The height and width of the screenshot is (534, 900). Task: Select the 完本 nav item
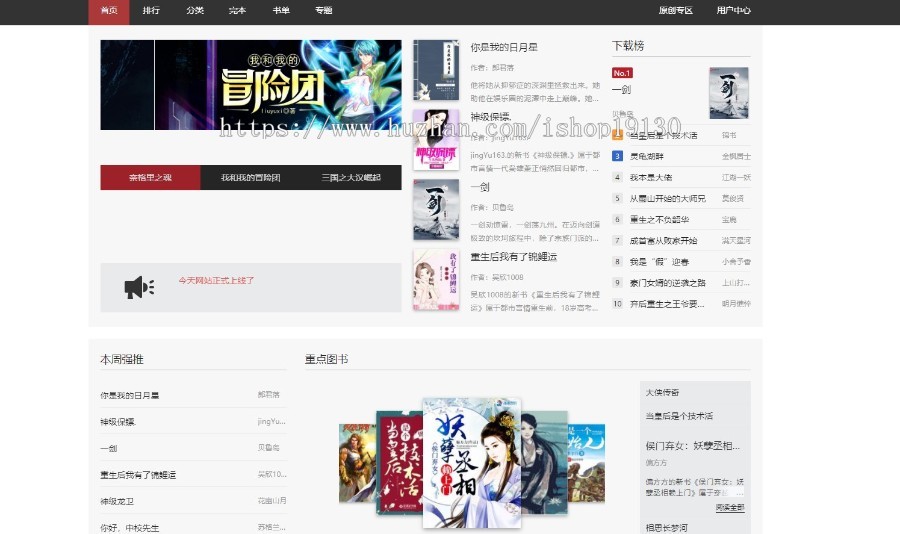pyautogui.click(x=237, y=10)
